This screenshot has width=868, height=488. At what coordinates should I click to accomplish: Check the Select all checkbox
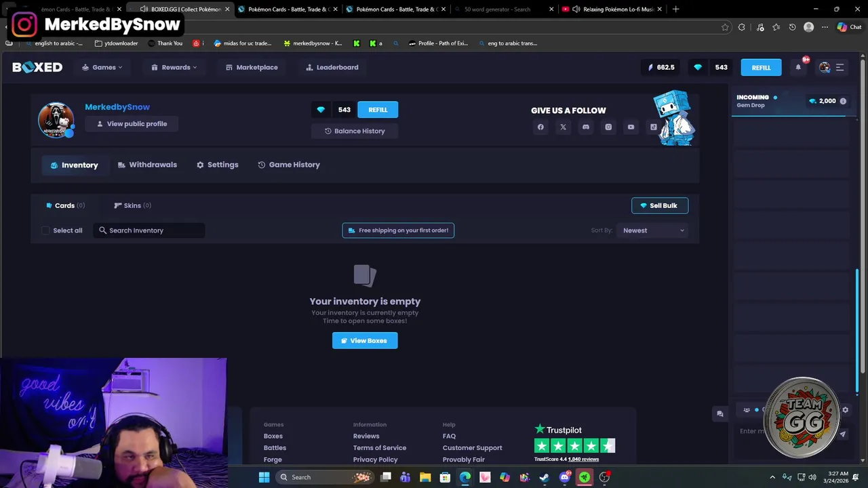tap(45, 230)
